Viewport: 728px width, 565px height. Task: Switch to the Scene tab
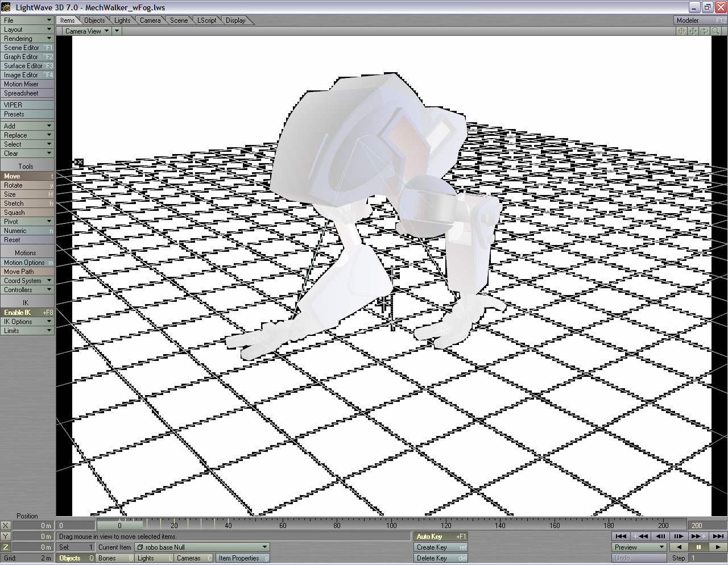[179, 20]
